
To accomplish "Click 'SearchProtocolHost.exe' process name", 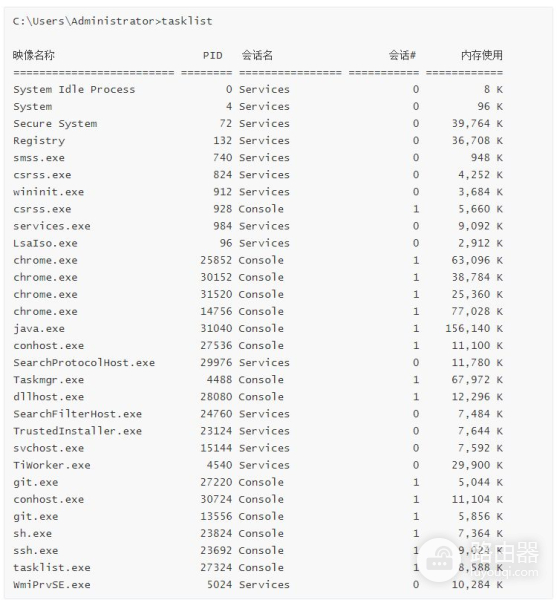I will [84, 362].
